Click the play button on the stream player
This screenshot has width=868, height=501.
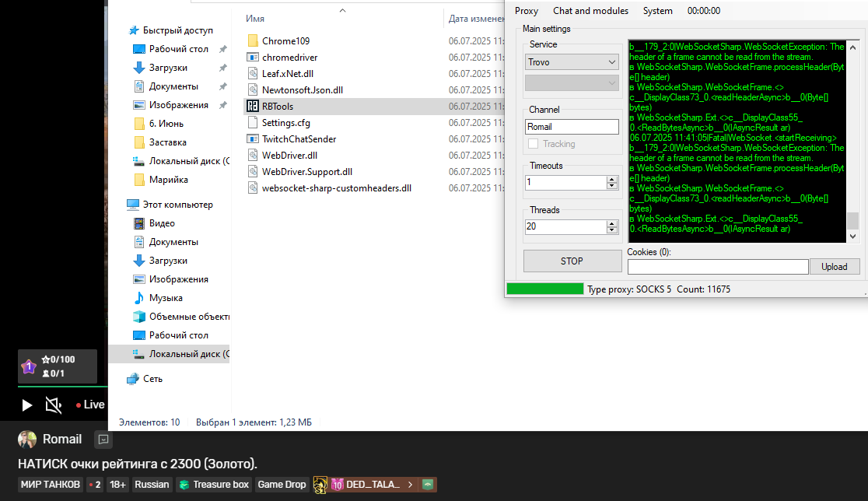(26, 405)
